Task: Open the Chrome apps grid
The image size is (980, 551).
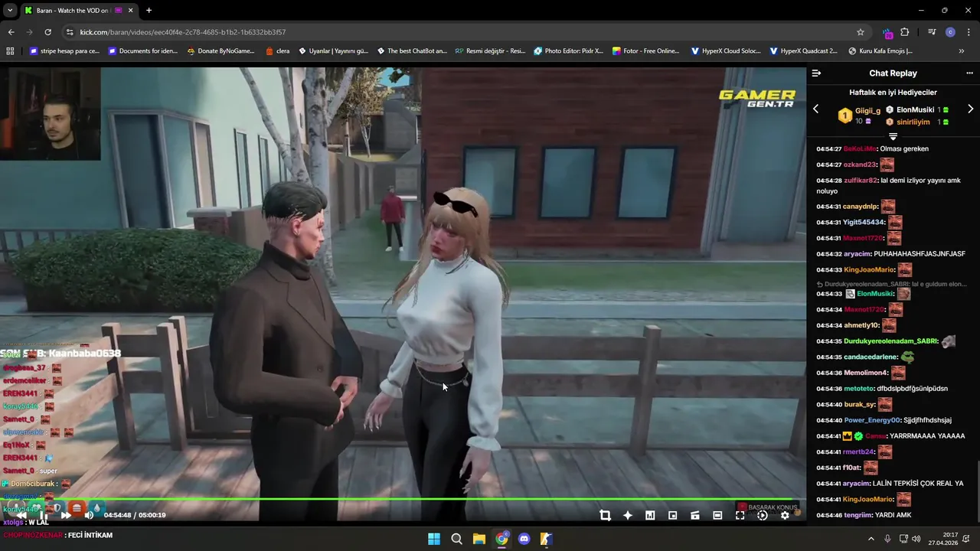Action: [x=10, y=51]
